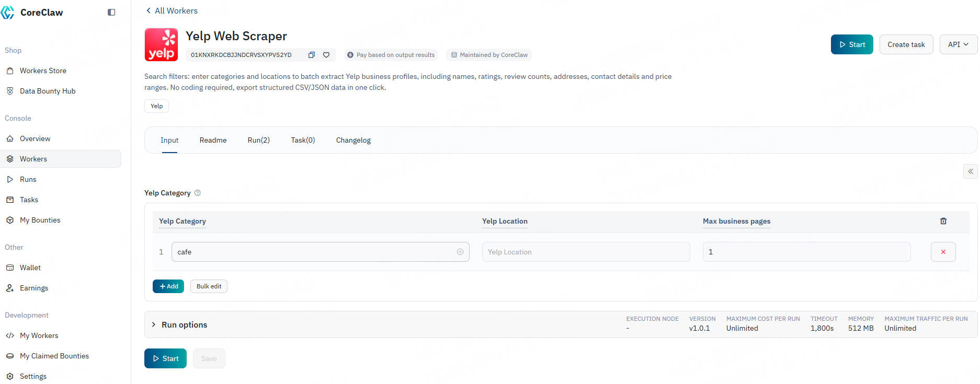Copy the worker ID with copy icon
Viewport: 980px width, 384px height.
point(311,55)
